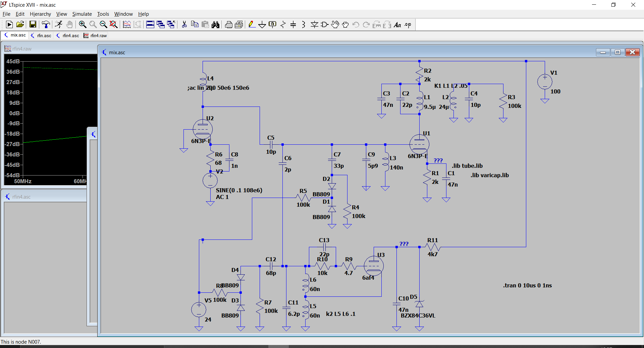644x348 pixels.
Task: Select the Label Net tool
Action: [273, 24]
